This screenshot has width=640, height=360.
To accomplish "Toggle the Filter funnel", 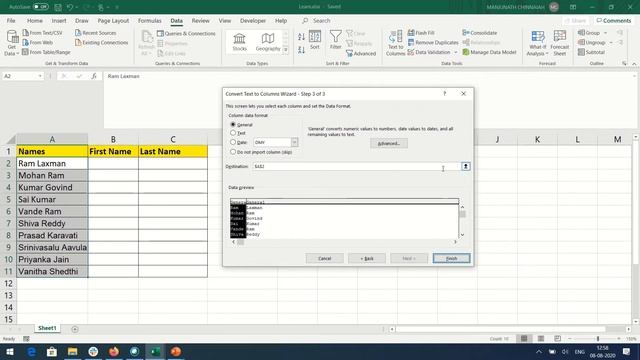I will (336, 40).
